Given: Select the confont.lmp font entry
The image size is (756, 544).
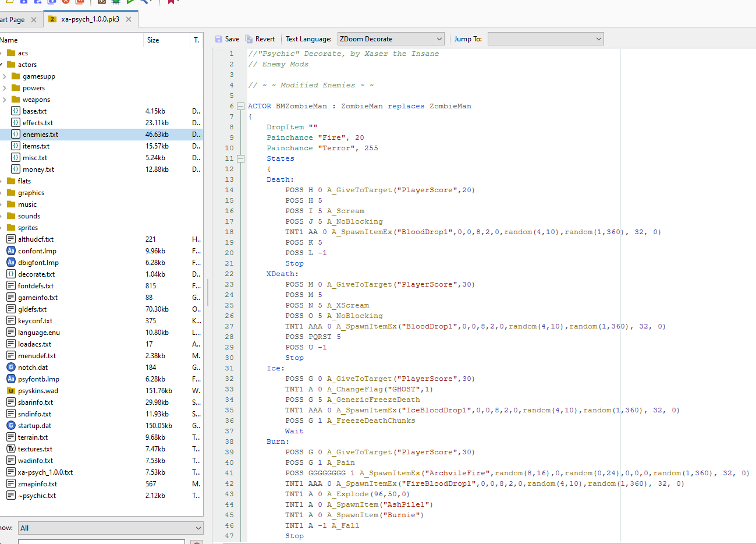Looking at the screenshot, I should [x=37, y=251].
